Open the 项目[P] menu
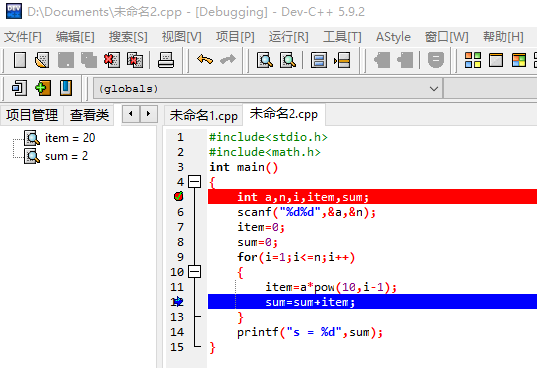This screenshot has height=368, width=537. click(235, 37)
